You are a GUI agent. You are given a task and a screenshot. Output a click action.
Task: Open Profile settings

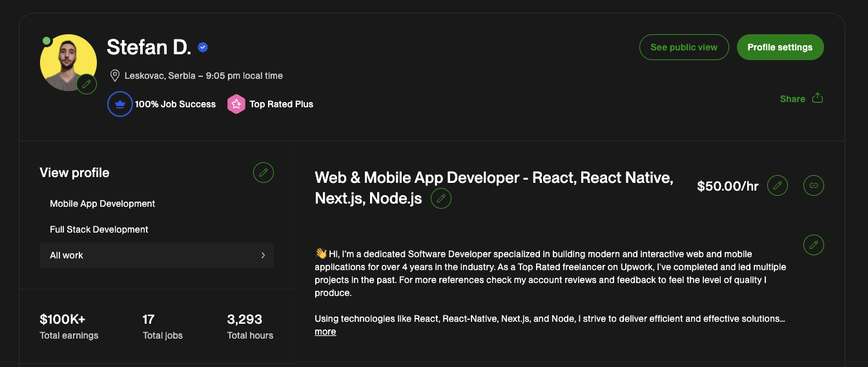coord(780,47)
